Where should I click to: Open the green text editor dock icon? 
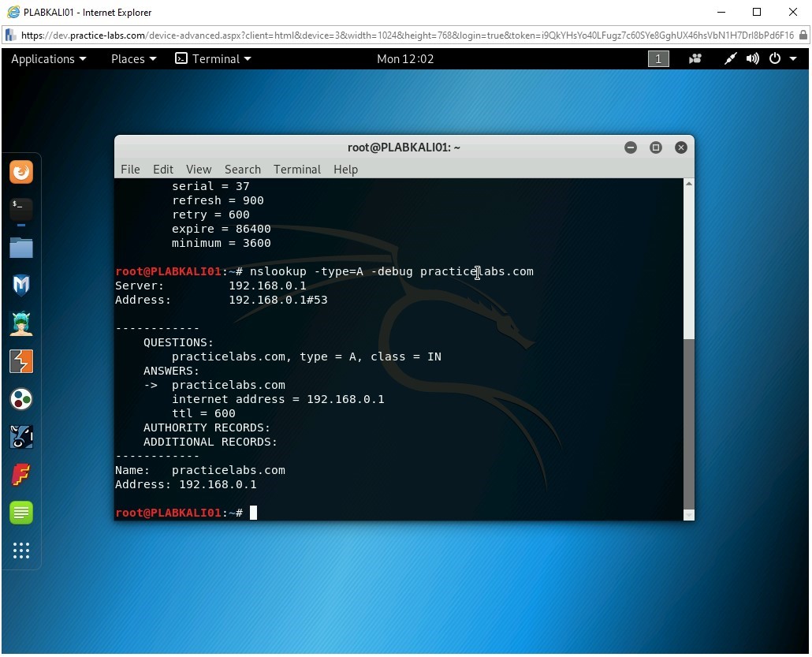pos(21,513)
